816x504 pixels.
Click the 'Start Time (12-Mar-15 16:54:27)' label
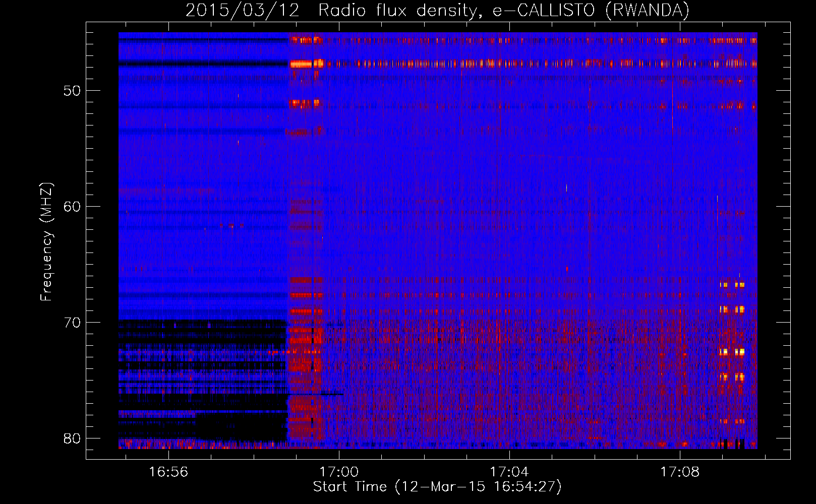tap(437, 487)
